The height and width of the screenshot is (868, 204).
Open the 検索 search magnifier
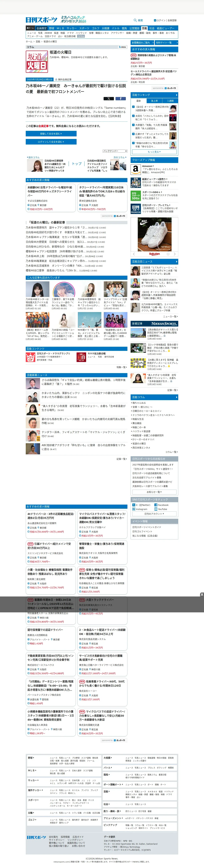(x=135, y=20)
